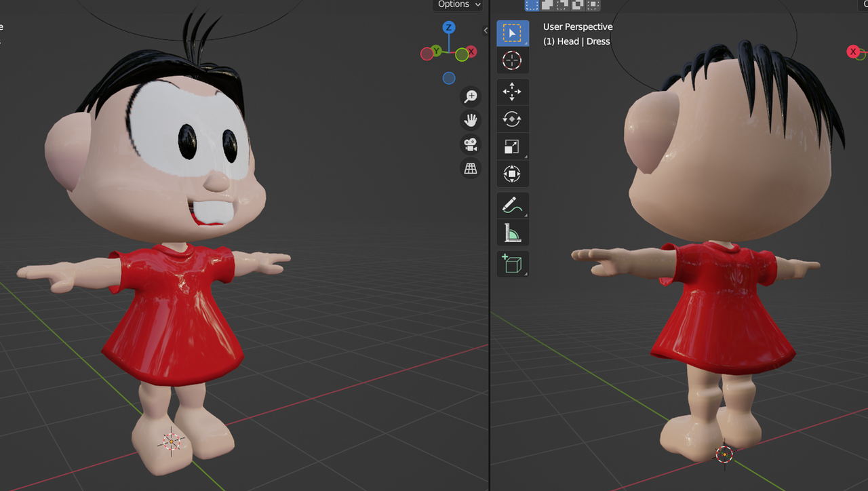Set selection mode to new selection

pyautogui.click(x=532, y=5)
